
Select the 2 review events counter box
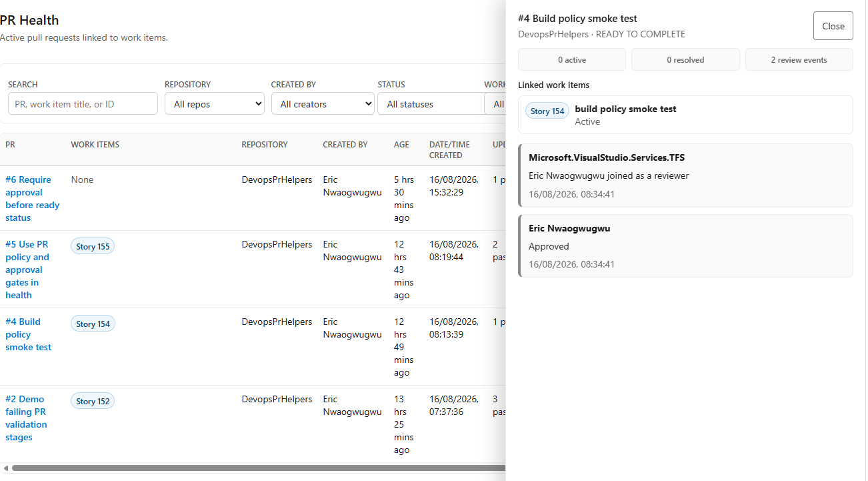[x=799, y=59]
